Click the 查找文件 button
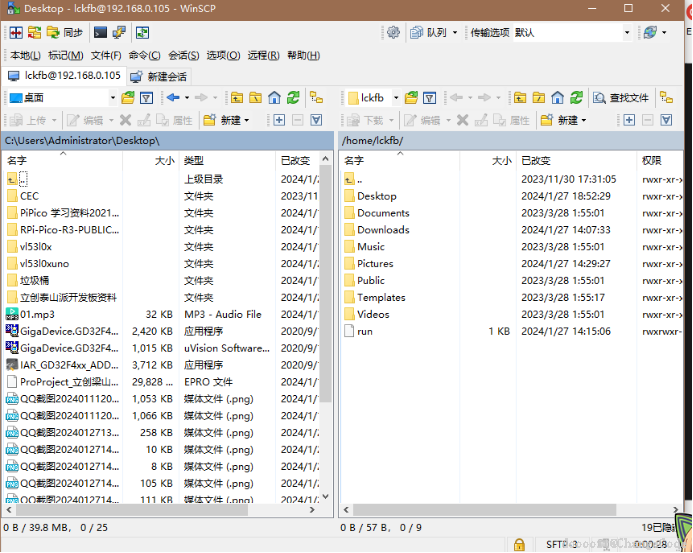Image resolution: width=693 pixels, height=553 pixels. [x=621, y=98]
